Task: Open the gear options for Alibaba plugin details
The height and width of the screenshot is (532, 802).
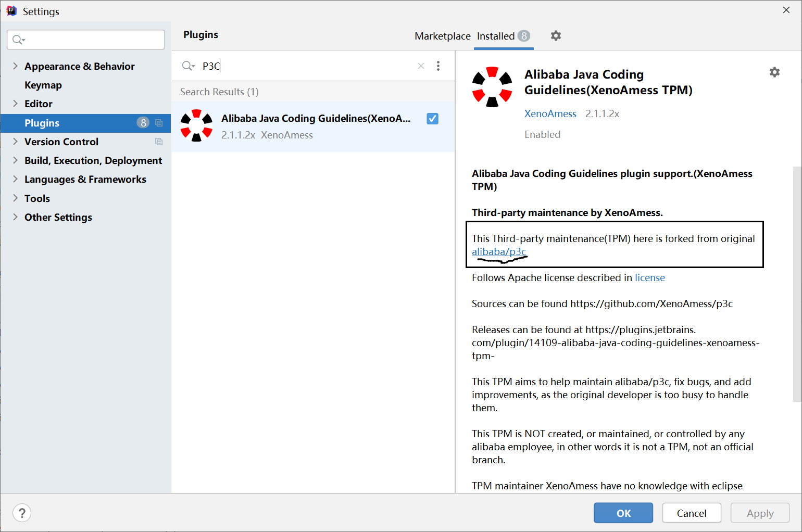Action: [x=774, y=72]
